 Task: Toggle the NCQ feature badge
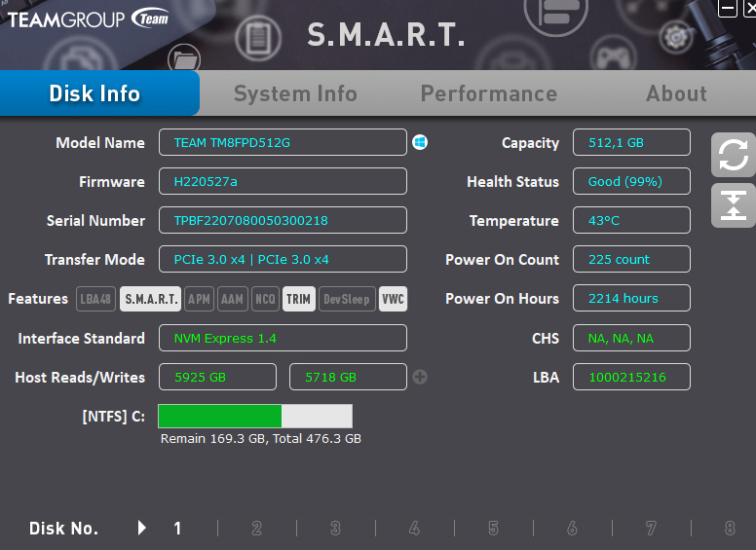point(265,299)
